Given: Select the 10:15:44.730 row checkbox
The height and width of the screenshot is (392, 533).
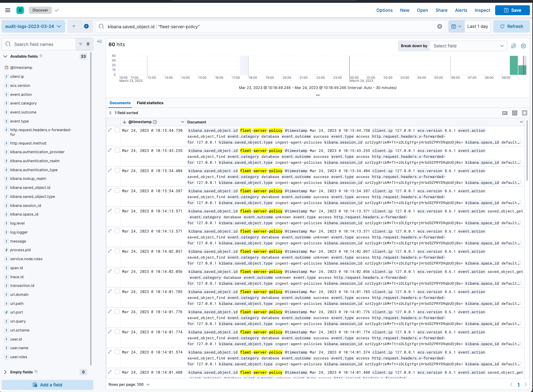Looking at the screenshot, I should 117,130.
